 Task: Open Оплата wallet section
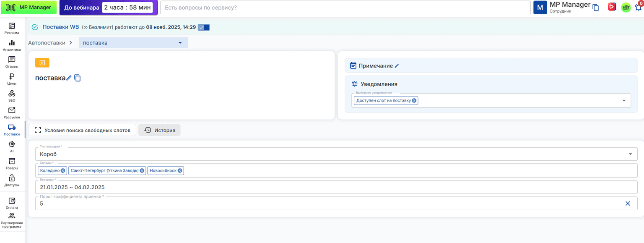coord(12,204)
